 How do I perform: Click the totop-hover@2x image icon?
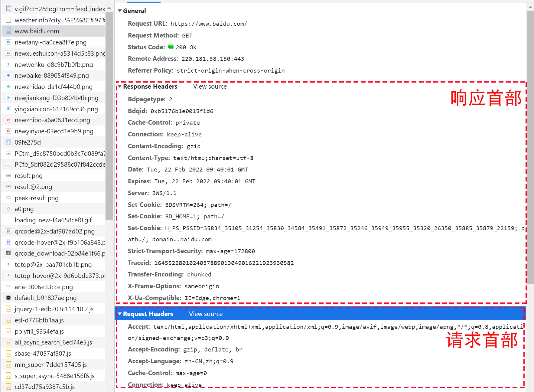(x=8, y=276)
